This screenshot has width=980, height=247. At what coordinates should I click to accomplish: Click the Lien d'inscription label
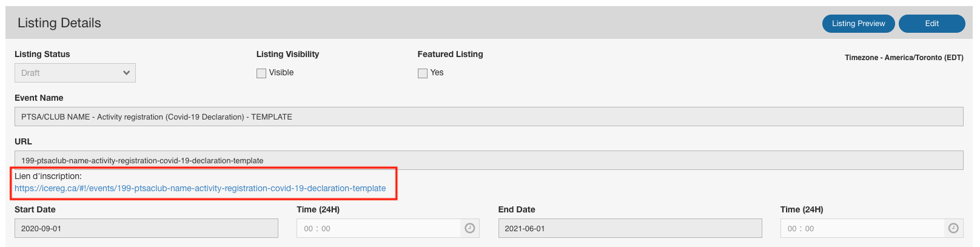(x=48, y=176)
